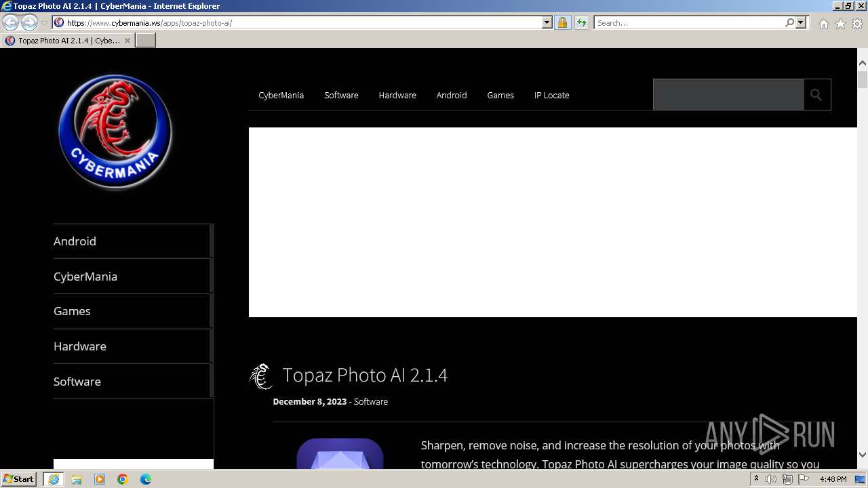Close the Topaz Photo AI tab

click(x=127, y=41)
